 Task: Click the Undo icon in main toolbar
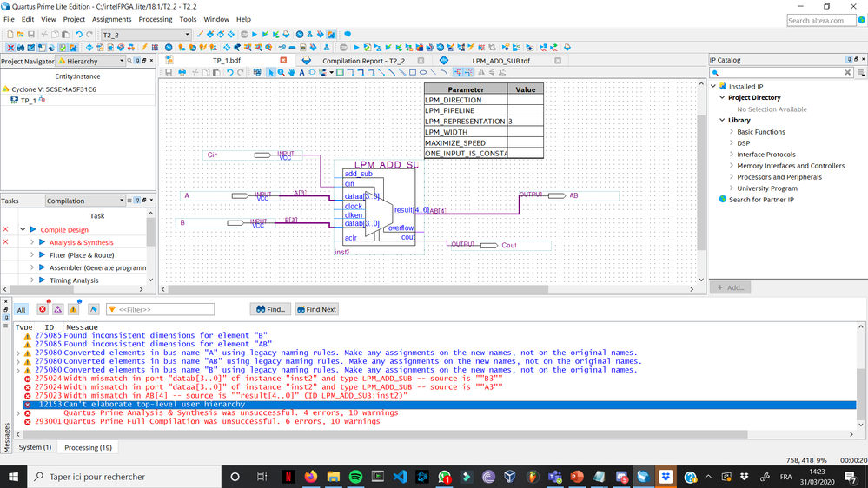78,35
